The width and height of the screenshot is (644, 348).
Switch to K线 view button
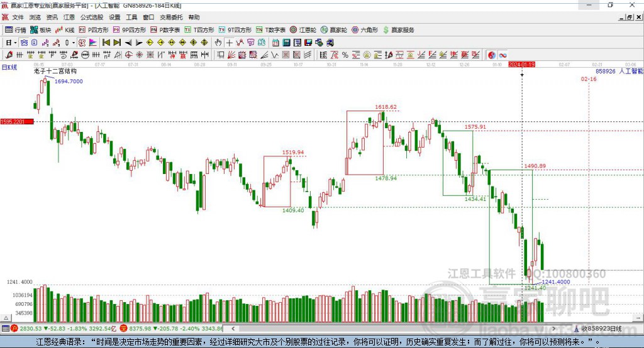[x=65, y=30]
